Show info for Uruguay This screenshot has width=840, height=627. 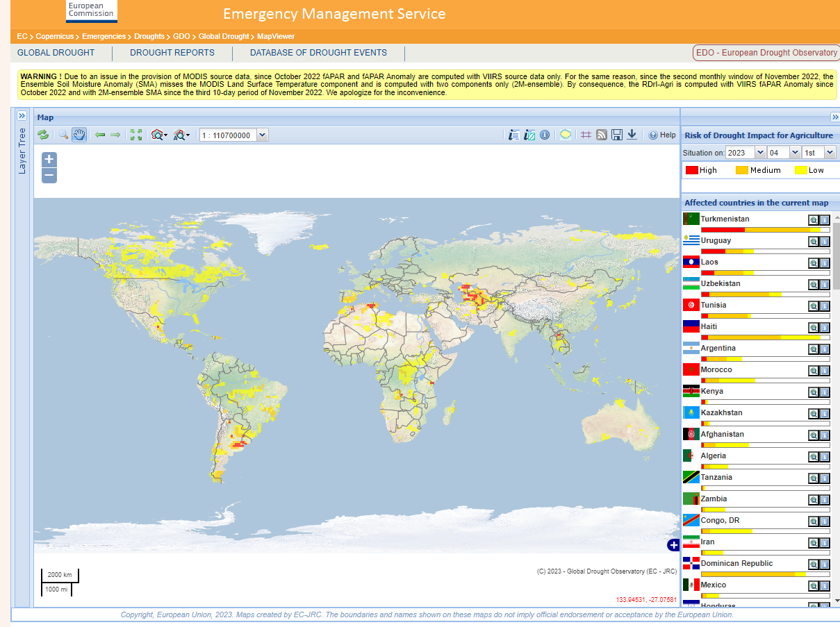(824, 242)
